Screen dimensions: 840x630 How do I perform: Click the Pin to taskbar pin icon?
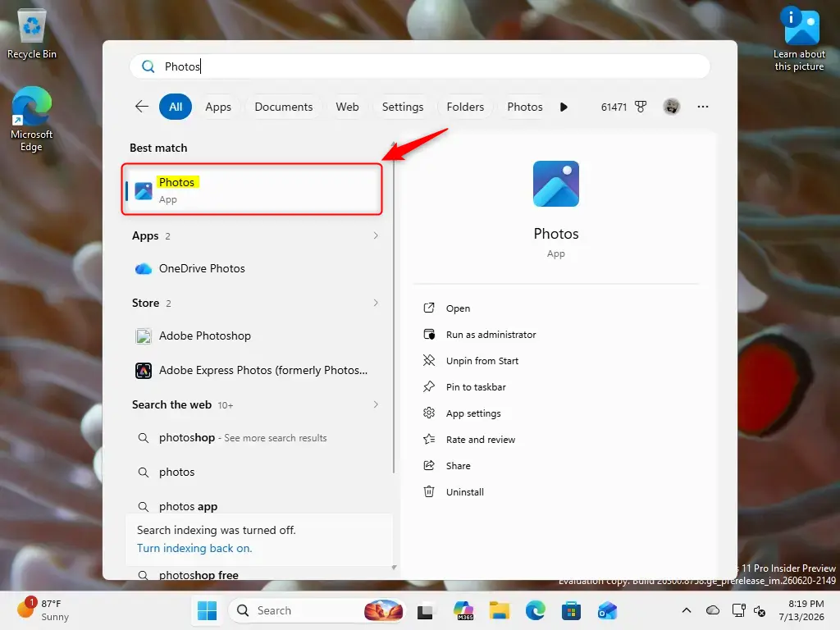point(428,387)
